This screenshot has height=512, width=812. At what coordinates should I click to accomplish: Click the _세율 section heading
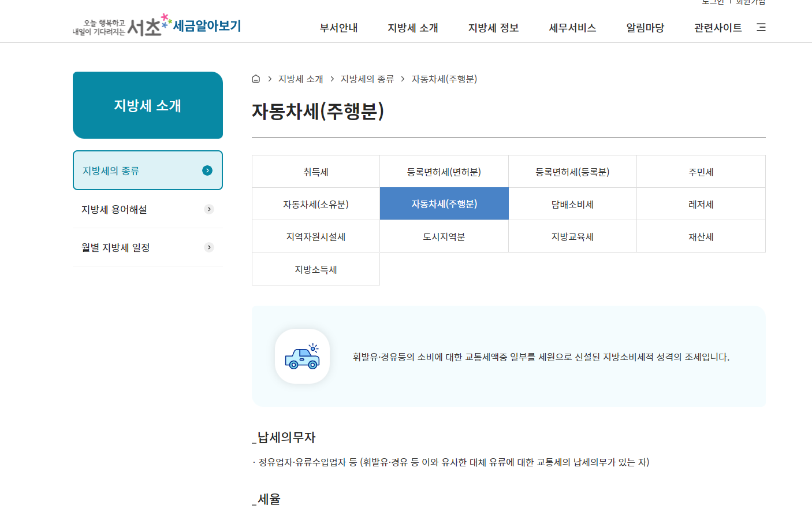tap(266, 499)
